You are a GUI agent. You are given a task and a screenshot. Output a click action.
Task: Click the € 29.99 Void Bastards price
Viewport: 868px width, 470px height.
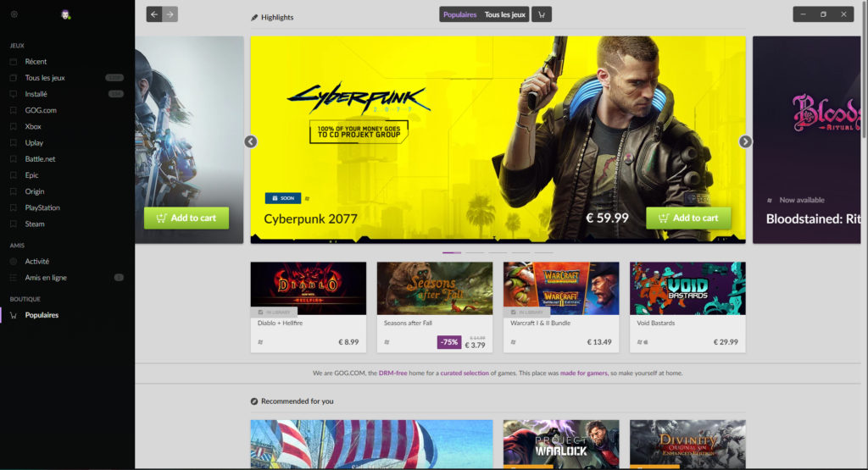click(x=726, y=342)
